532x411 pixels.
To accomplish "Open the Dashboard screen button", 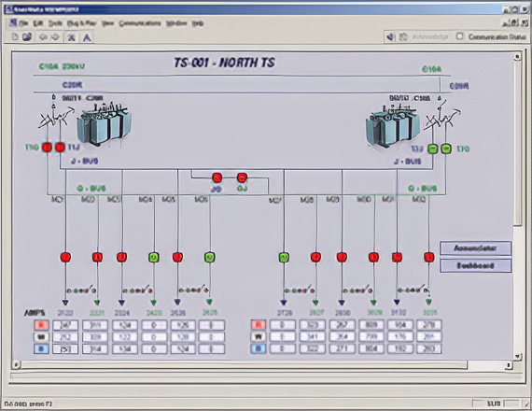I will [x=476, y=265].
